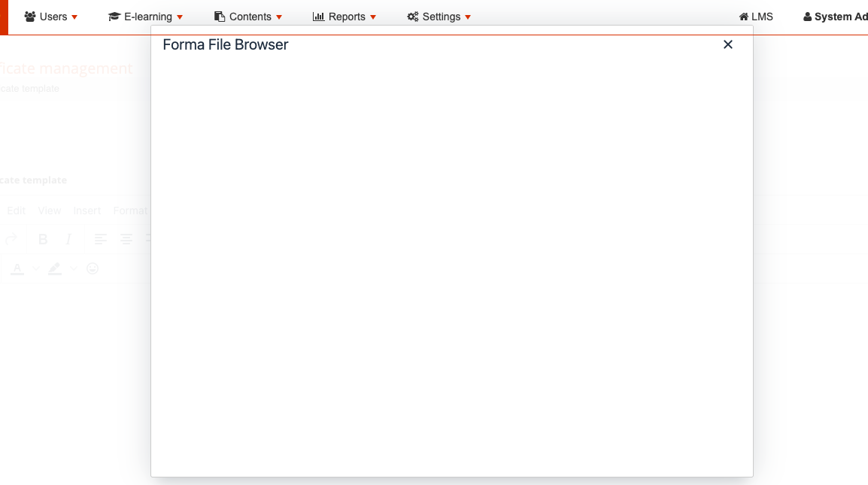Open the System Admin user profile
The height and width of the screenshot is (485, 868).
(x=836, y=17)
